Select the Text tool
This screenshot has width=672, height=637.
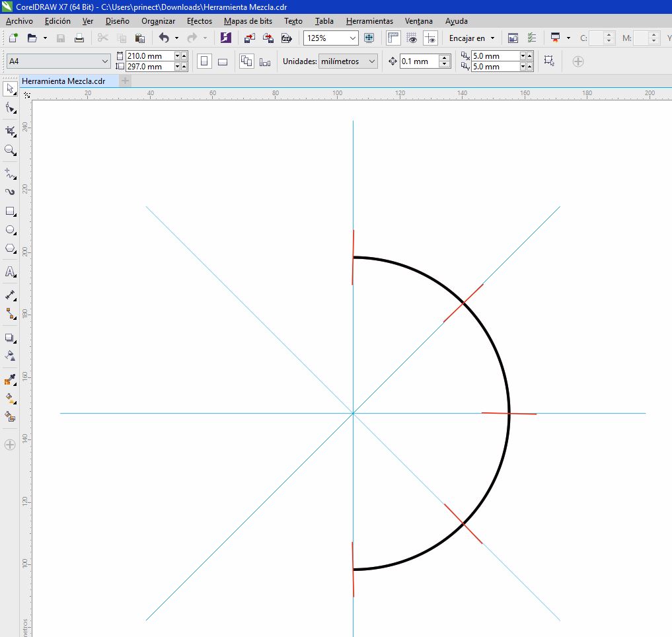click(11, 272)
